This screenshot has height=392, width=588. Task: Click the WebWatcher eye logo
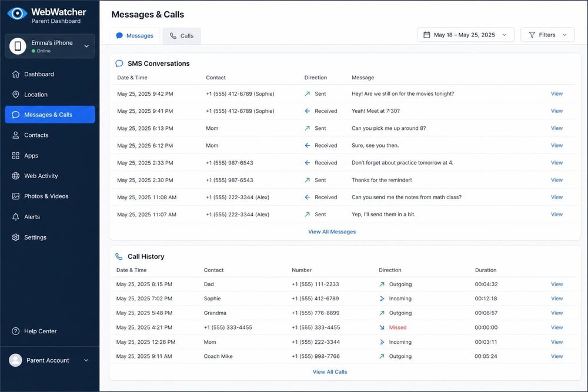[x=17, y=14]
